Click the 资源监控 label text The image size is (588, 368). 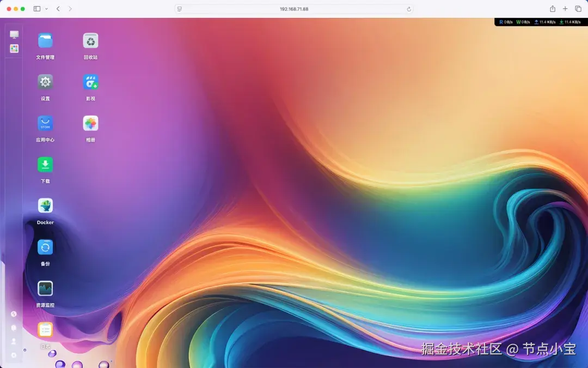pyautogui.click(x=45, y=305)
